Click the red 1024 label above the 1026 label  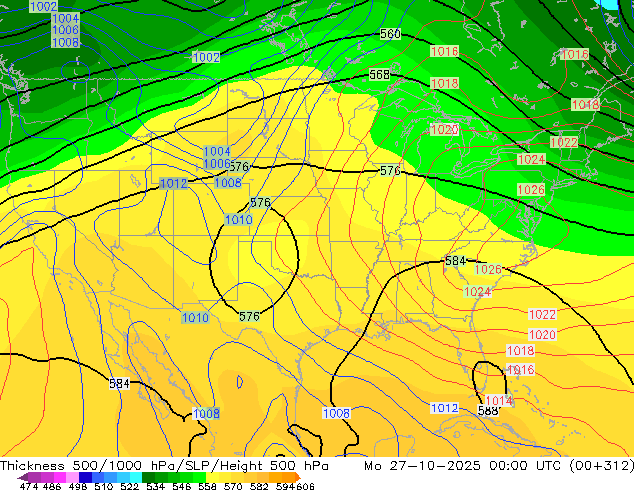[x=531, y=159]
